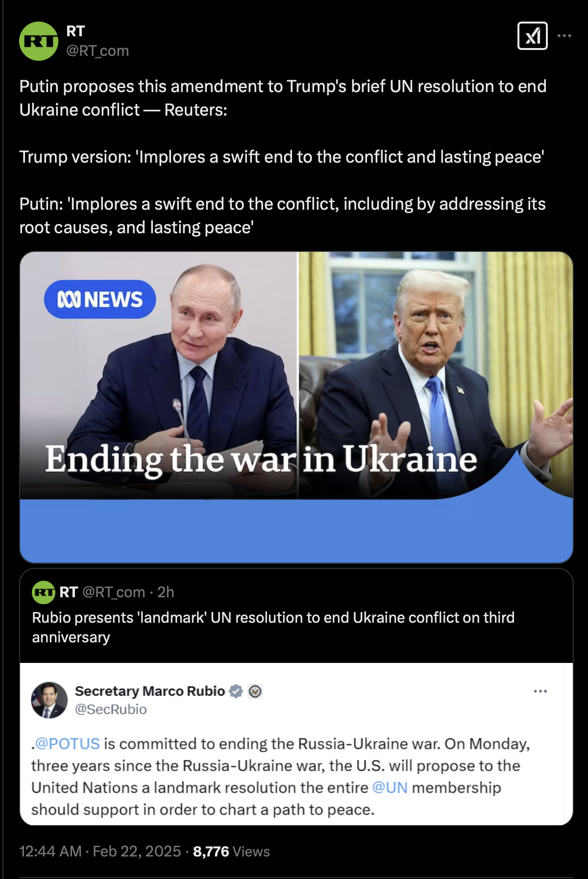Viewport: 588px width, 879px height.
Task: Click the 2h timestamp on quoted post
Action: coord(166,592)
